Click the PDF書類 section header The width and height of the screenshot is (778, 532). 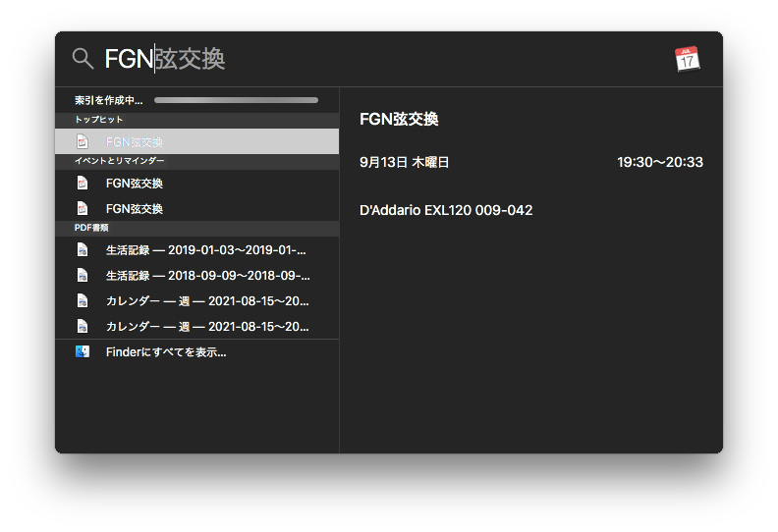(x=197, y=228)
